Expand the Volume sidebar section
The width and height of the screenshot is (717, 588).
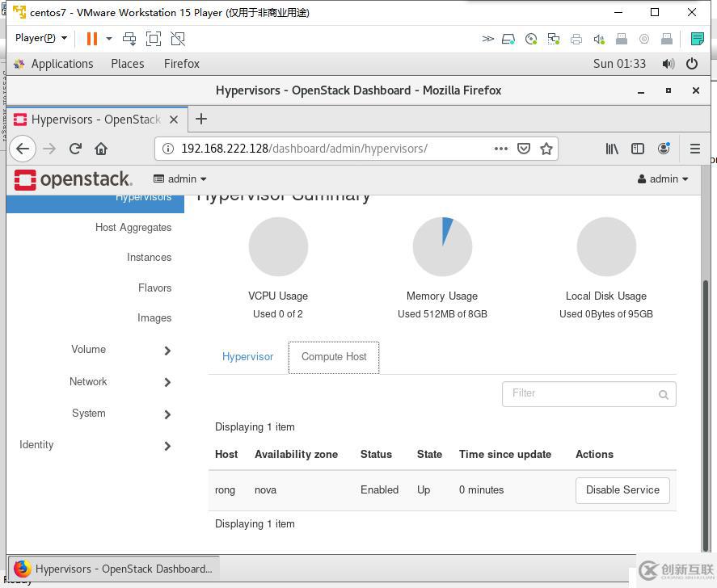pos(167,351)
